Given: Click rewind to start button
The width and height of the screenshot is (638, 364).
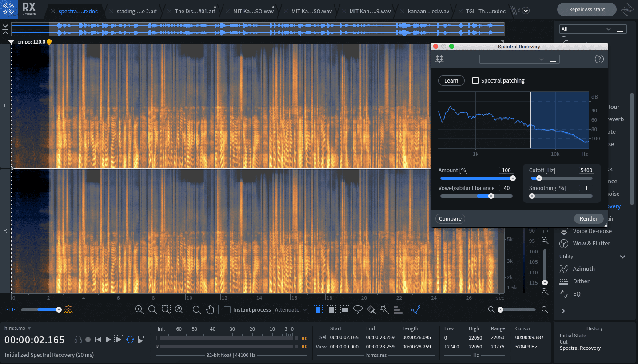Looking at the screenshot, I should tap(98, 340).
